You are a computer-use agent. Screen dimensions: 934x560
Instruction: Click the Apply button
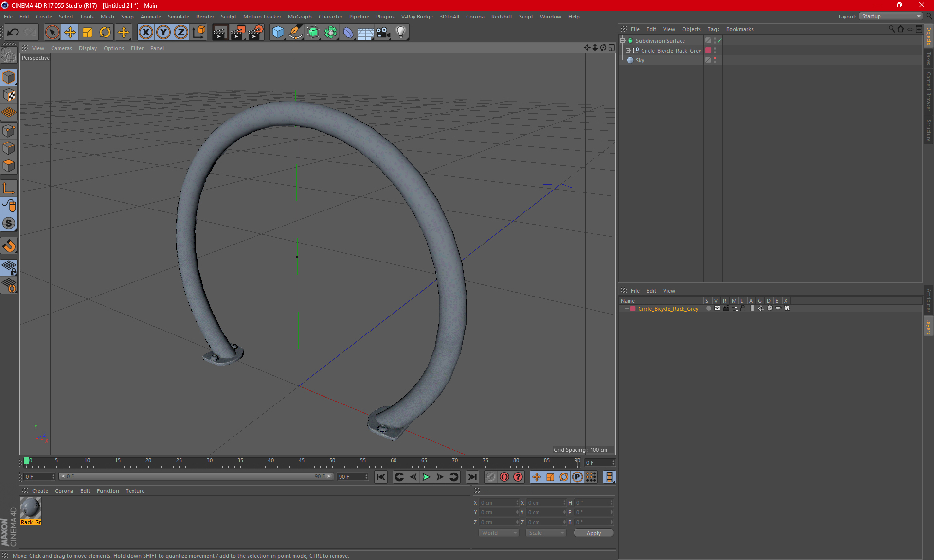pyautogui.click(x=593, y=533)
